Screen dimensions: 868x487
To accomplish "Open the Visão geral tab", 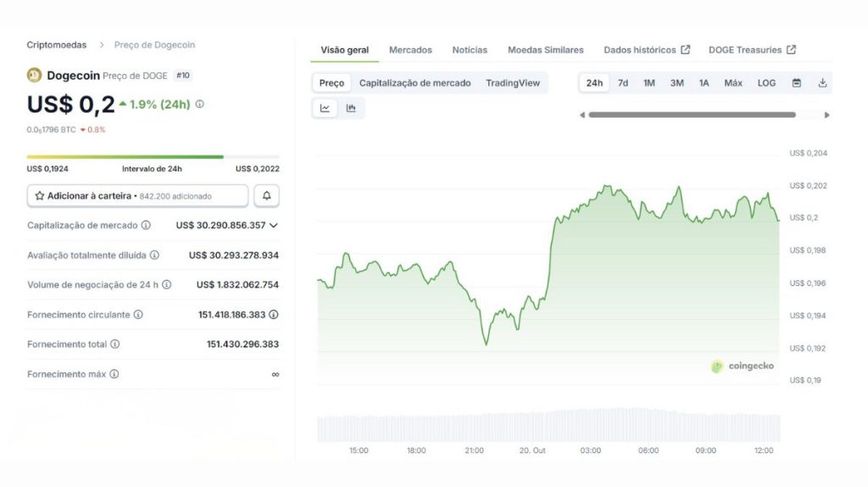I will pos(344,50).
